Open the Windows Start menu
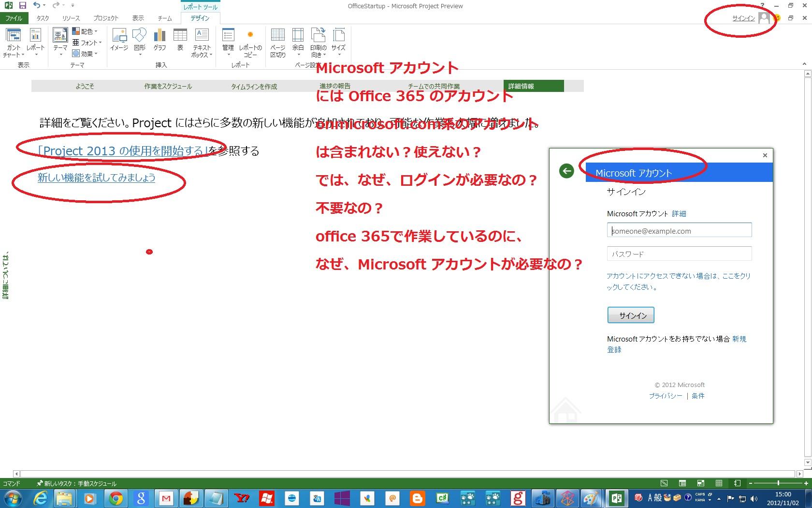 13,498
